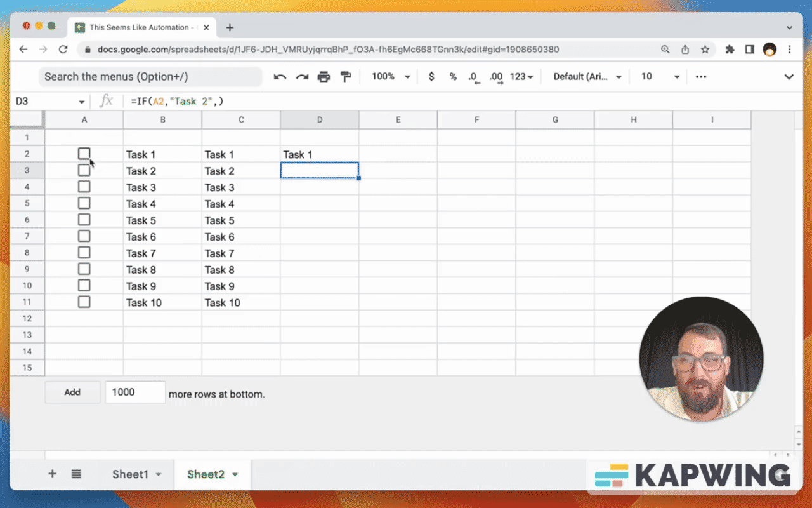Open the Print icon

click(x=324, y=76)
